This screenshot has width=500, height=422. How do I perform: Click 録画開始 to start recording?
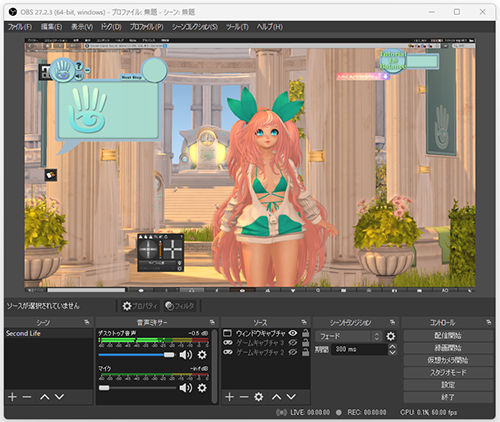click(x=448, y=348)
